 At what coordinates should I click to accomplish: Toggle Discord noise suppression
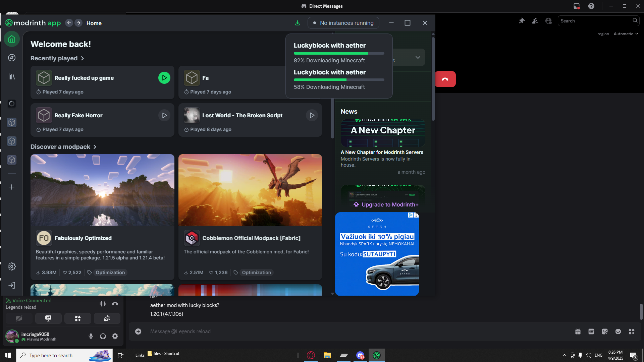[x=103, y=304]
